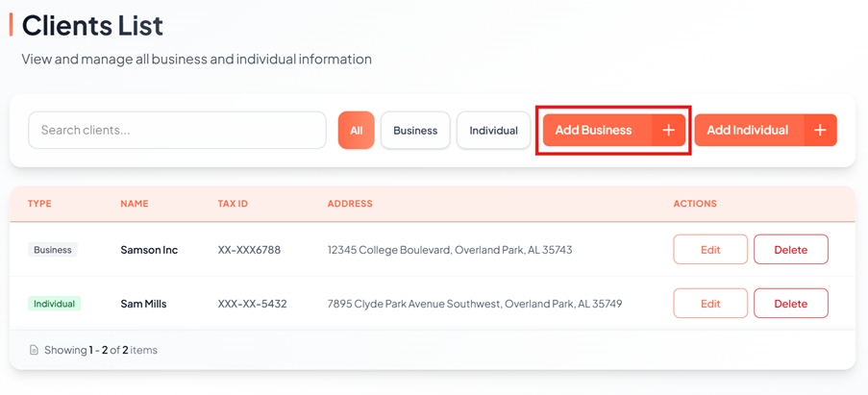Screen dimensions: 868x395
Task: Click the Business type badge
Action: click(x=53, y=250)
